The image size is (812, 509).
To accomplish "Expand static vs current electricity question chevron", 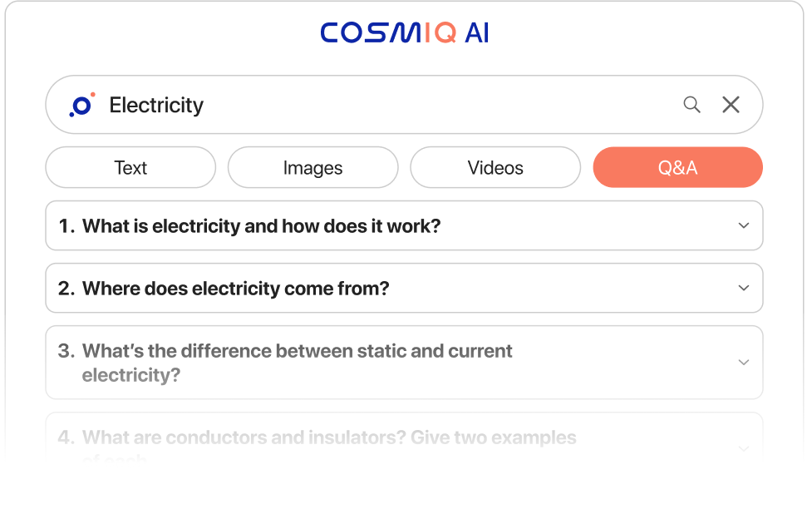I will (x=744, y=363).
